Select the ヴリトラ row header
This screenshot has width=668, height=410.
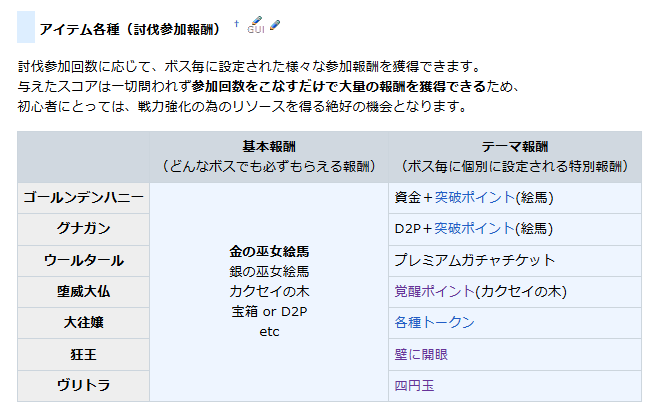click(x=83, y=385)
